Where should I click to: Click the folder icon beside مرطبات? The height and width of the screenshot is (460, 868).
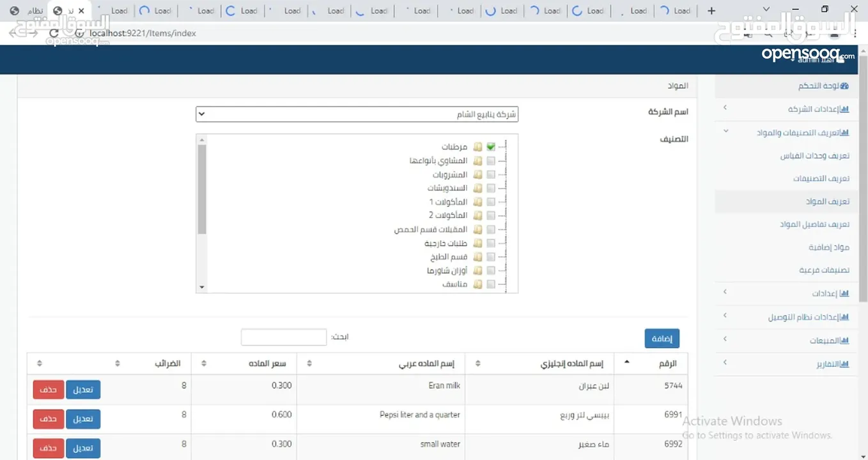coord(477,147)
